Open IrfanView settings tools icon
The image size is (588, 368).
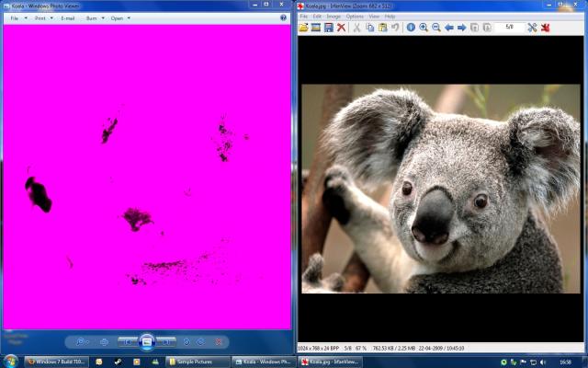[x=532, y=28]
